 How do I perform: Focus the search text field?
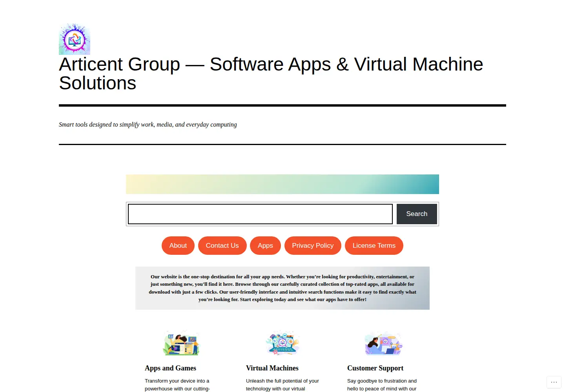pyautogui.click(x=260, y=214)
